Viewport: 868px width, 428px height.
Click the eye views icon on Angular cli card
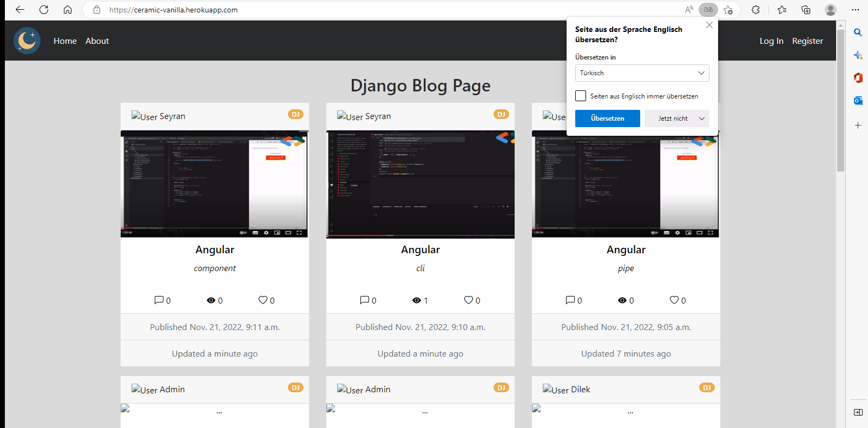pyautogui.click(x=417, y=300)
